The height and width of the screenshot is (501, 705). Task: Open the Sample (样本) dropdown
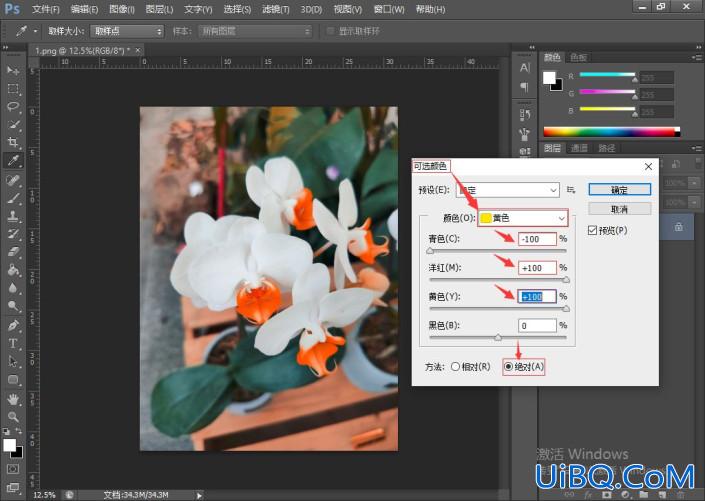pos(255,31)
